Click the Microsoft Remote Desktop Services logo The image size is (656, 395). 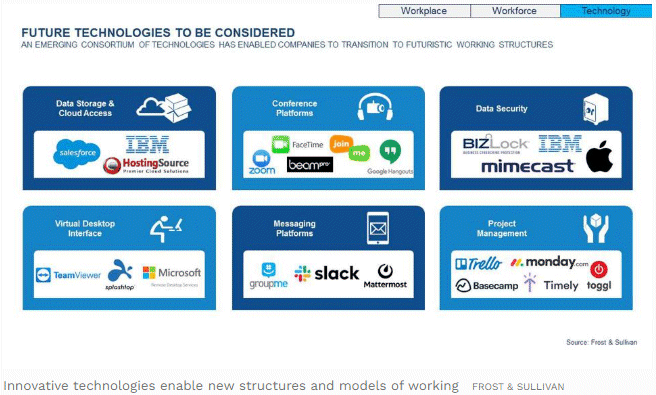[x=172, y=275]
